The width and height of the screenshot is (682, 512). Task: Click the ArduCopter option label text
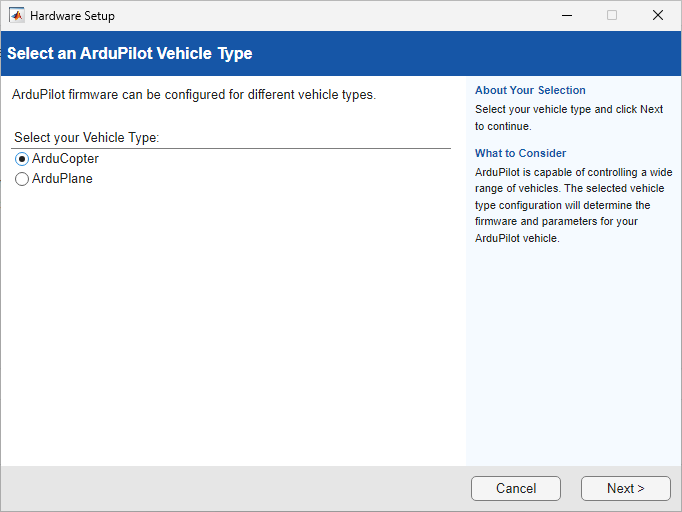(x=65, y=159)
